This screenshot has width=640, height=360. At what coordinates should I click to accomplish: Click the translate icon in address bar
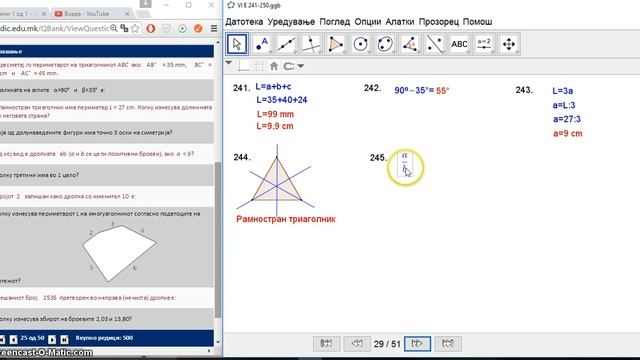coord(124,28)
